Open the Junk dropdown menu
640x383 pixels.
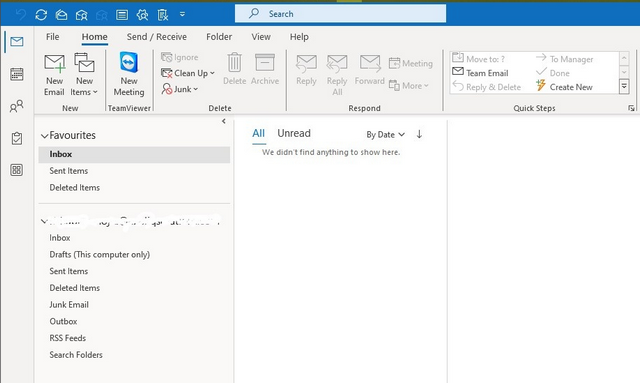[180, 89]
